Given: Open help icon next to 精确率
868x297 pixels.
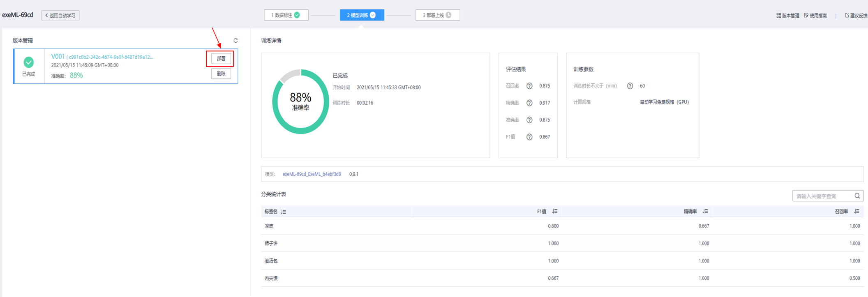Looking at the screenshot, I should click(x=529, y=103).
